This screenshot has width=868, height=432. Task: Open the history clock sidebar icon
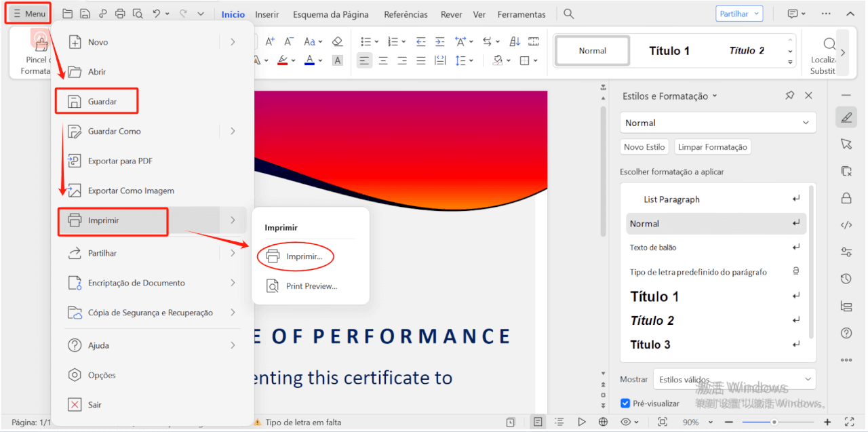[846, 279]
